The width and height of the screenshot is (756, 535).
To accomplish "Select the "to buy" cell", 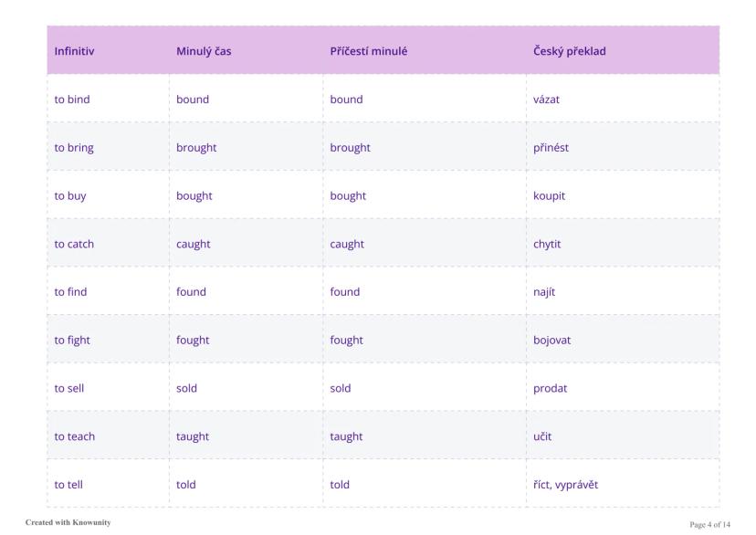I will [x=70, y=196].
